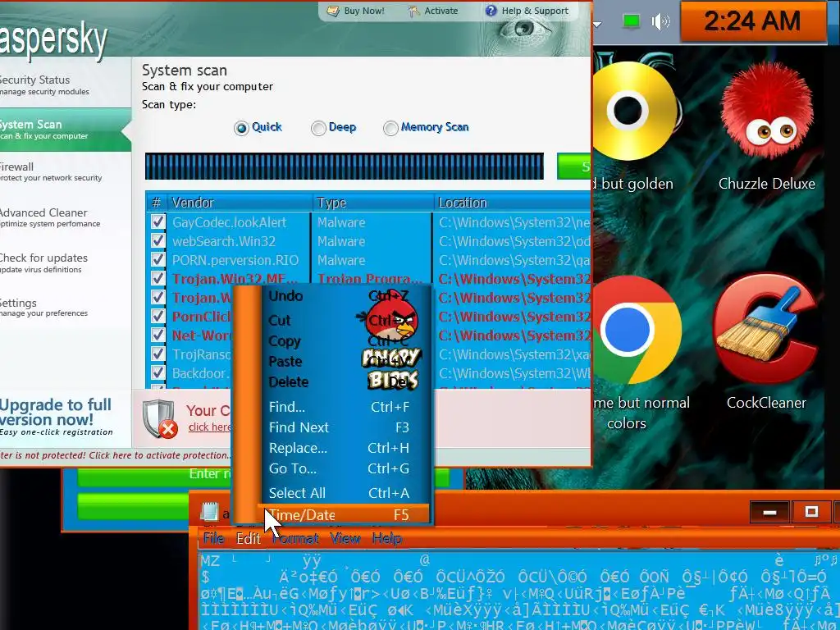840x630 pixels.
Task: Click the speaker volume tray icon
Action: 660,21
